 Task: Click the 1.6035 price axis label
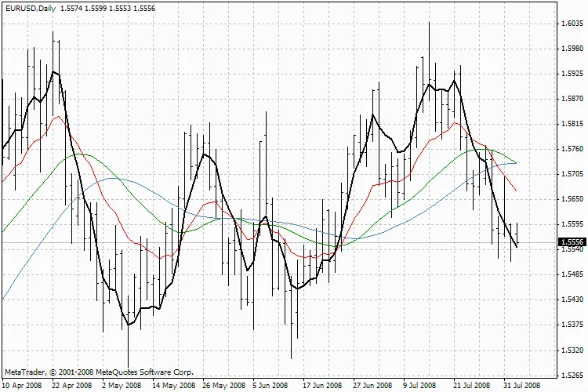click(x=572, y=24)
